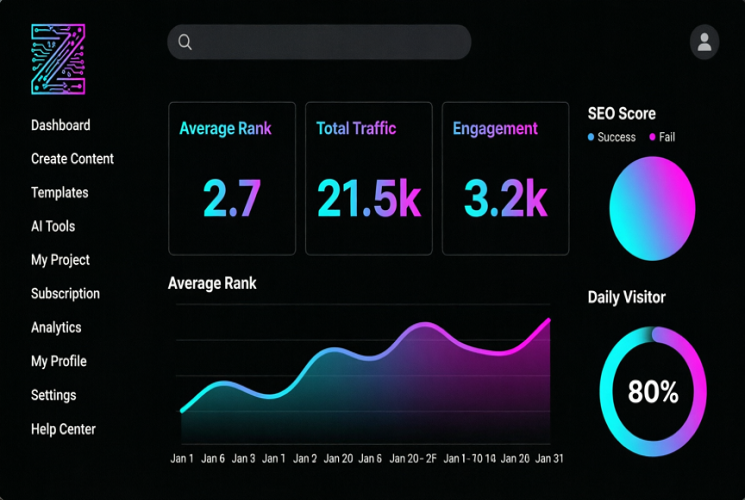
Task: Open Dashboard in the sidebar
Action: tap(60, 125)
